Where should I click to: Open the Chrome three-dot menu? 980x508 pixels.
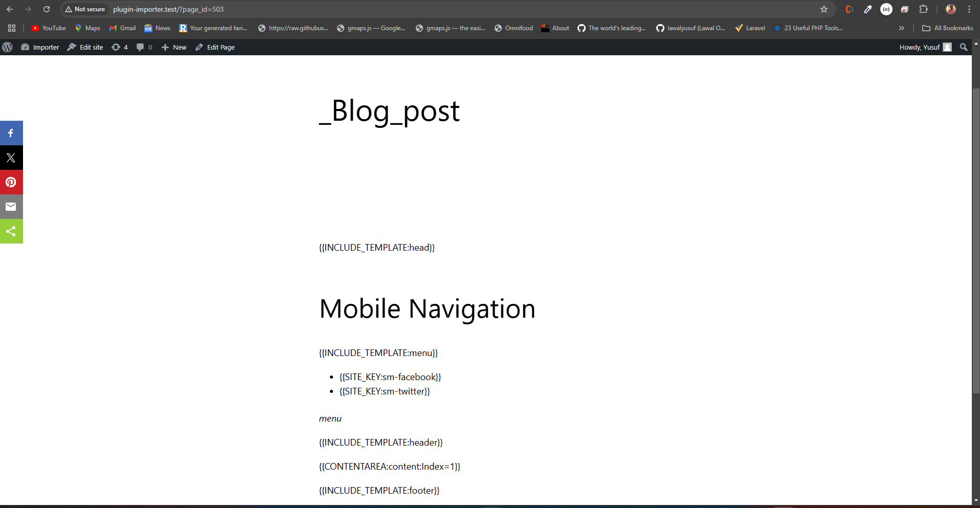(x=969, y=9)
